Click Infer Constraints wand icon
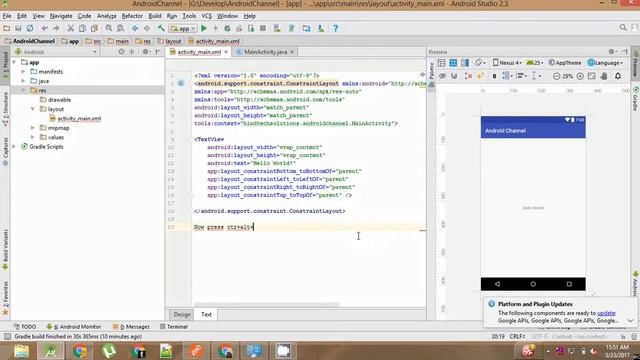640x360 pixels. pos(480,76)
